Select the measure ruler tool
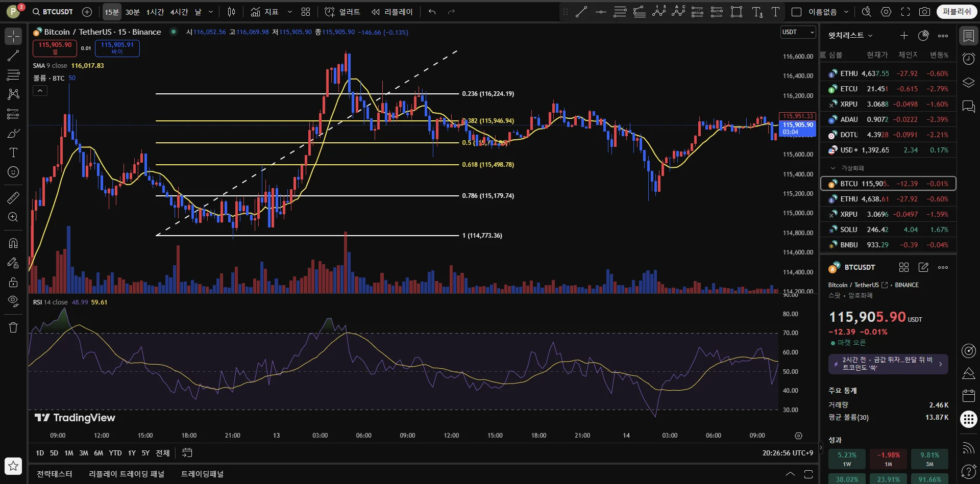Image resolution: width=980 pixels, height=484 pixels. [x=13, y=197]
